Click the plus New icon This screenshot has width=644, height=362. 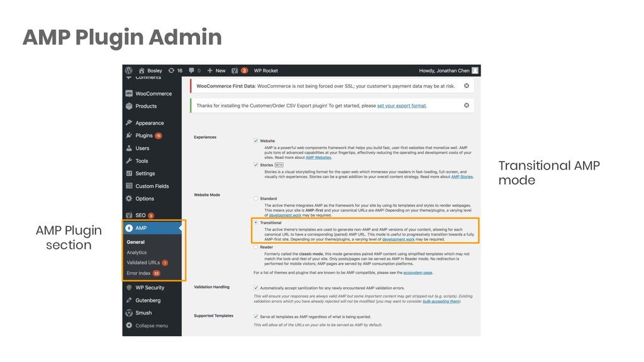pos(210,70)
